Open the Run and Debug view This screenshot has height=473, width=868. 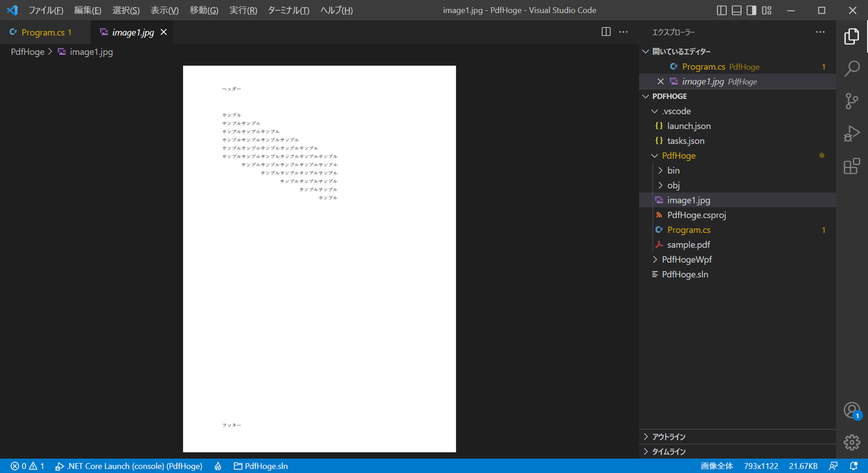click(852, 134)
